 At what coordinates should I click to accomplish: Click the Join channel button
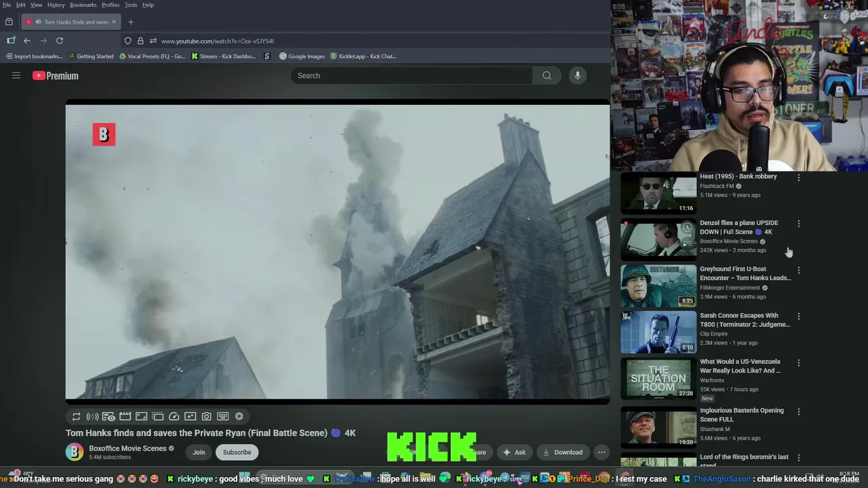tap(199, 452)
